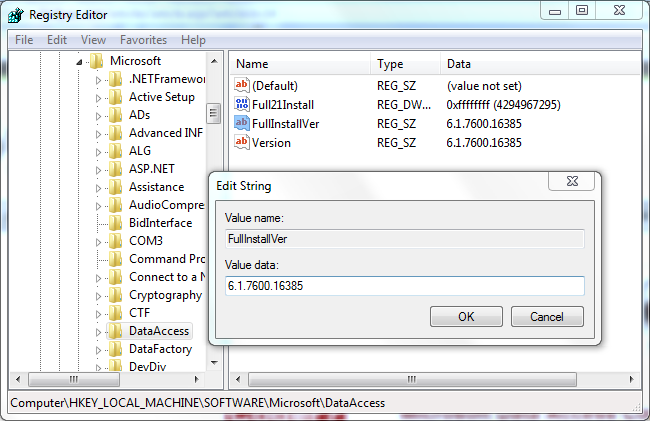Viewport: 650px width, 421px height.
Task: Click the (Default) string value icon
Action: pyautogui.click(x=242, y=85)
